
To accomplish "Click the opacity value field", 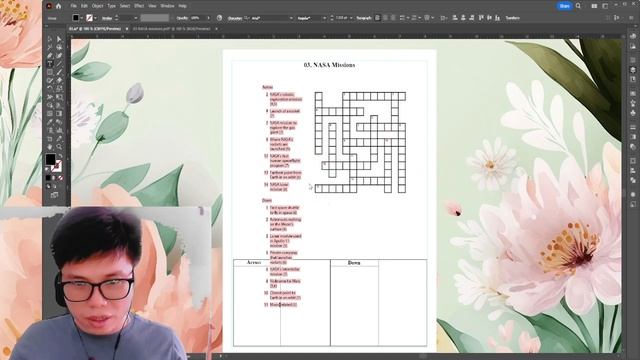I will 198,18.
